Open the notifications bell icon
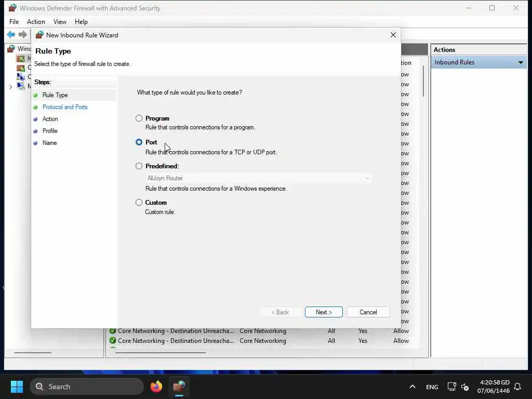532x399 pixels. click(x=517, y=387)
